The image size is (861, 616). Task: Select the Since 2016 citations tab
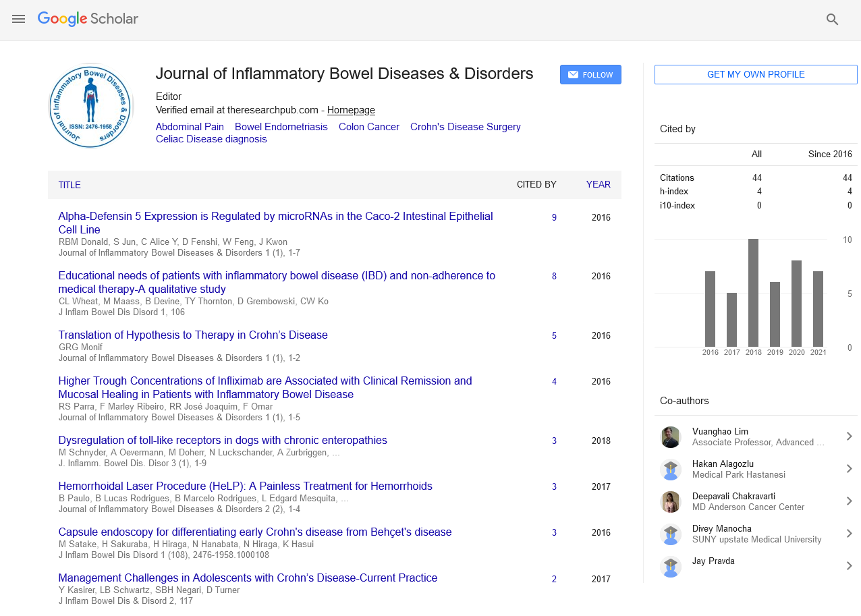click(x=830, y=154)
